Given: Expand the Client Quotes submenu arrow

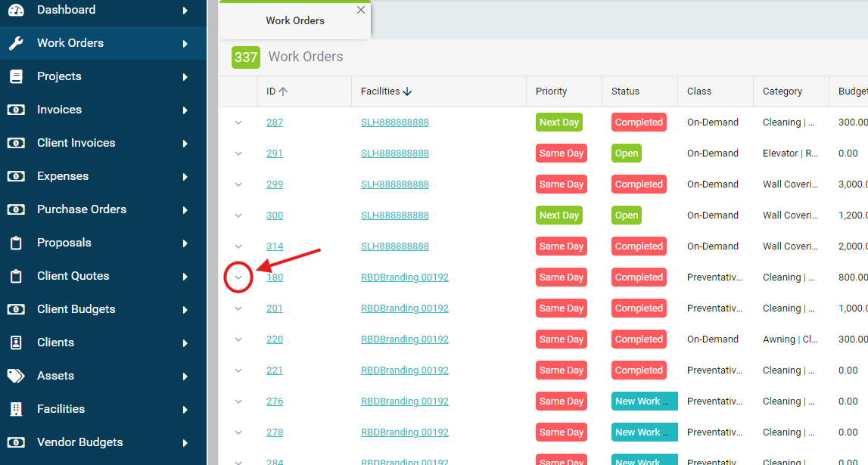Looking at the screenshot, I should click(185, 276).
